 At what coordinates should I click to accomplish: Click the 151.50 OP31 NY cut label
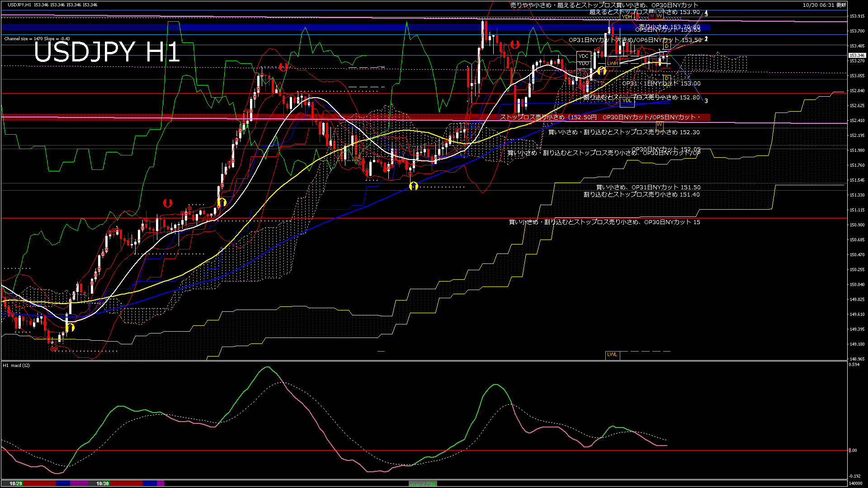(648, 188)
